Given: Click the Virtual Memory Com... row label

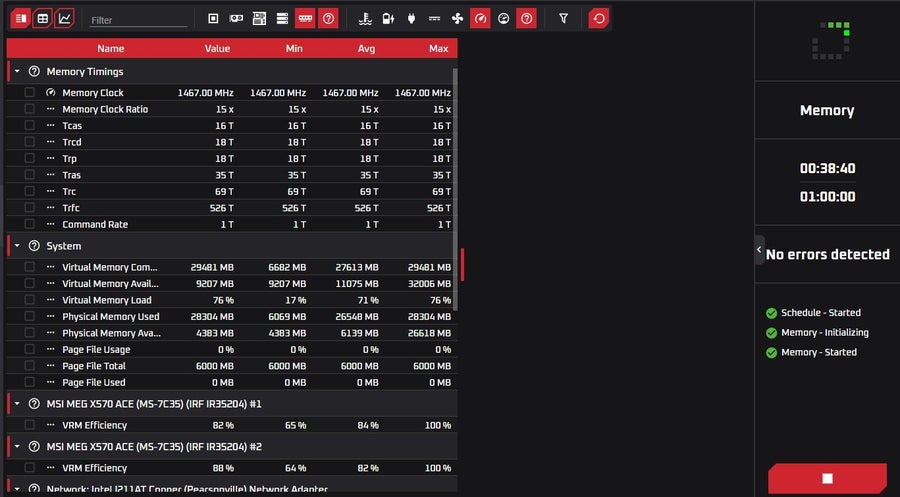Looking at the screenshot, I should coord(110,267).
